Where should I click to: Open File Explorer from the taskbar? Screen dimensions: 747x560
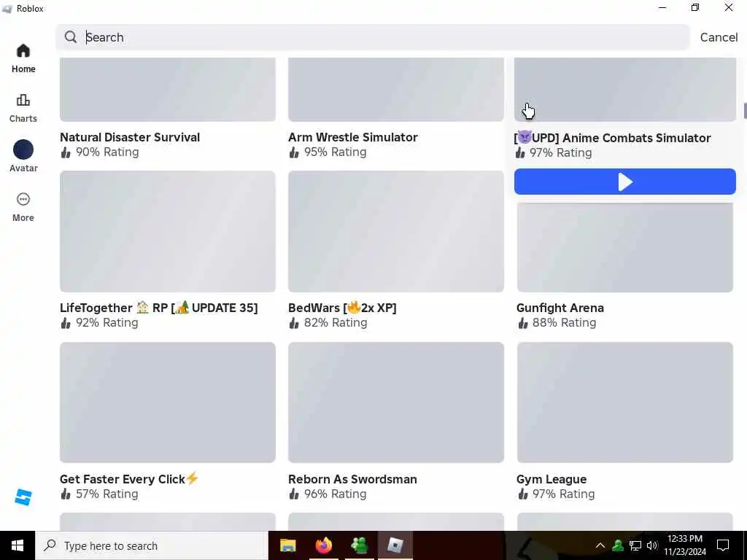(x=287, y=545)
